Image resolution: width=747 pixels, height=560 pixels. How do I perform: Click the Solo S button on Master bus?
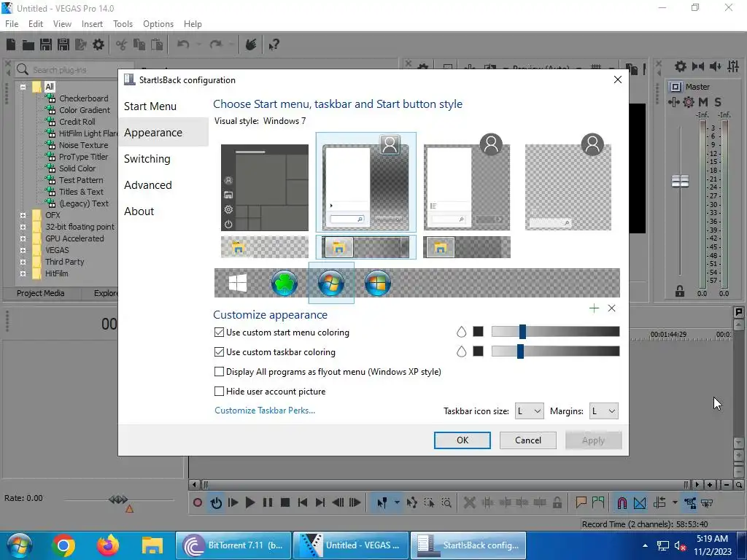click(718, 102)
